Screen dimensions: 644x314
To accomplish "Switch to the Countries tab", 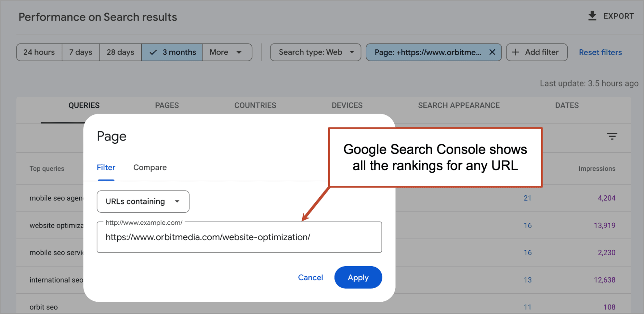I will tap(255, 105).
